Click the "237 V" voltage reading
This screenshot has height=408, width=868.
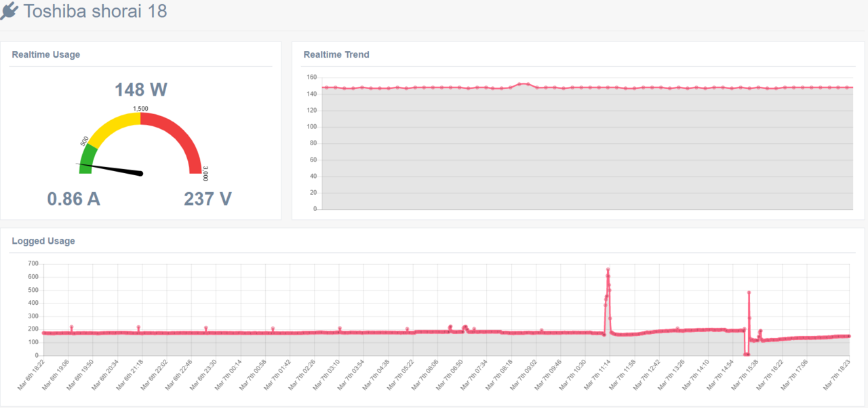(x=208, y=199)
